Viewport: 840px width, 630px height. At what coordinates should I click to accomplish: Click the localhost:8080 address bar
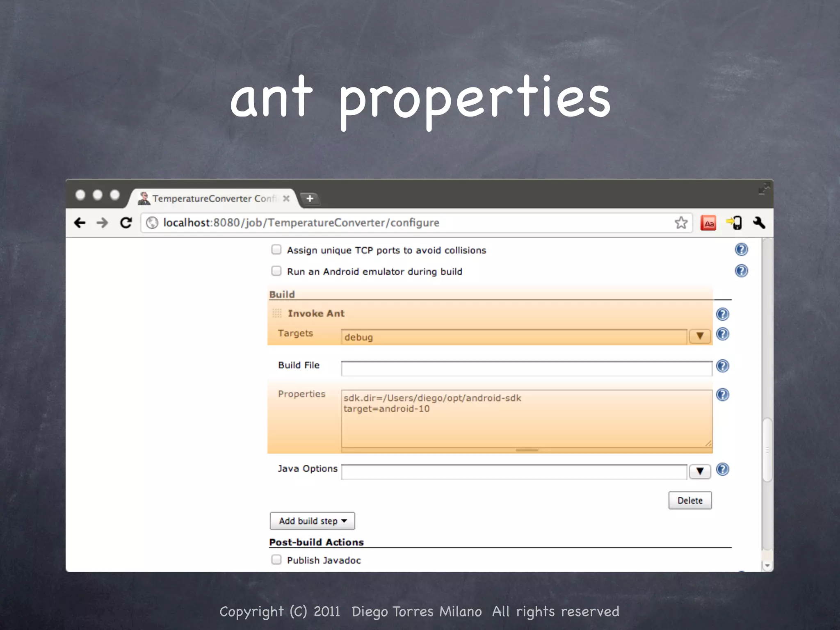point(416,223)
